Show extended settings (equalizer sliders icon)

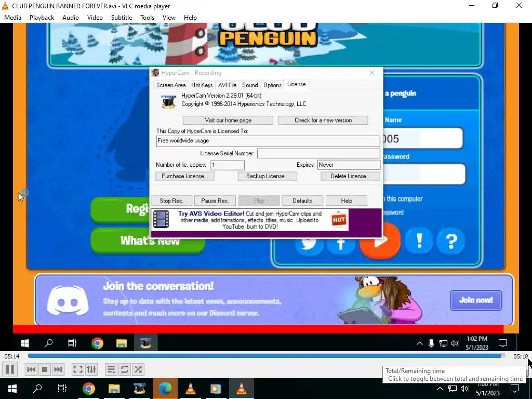91,369
